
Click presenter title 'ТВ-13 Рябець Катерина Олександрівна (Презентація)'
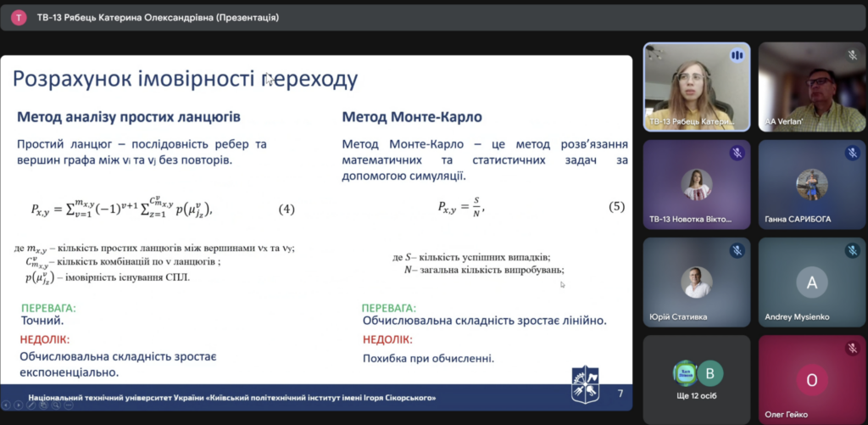coord(158,18)
